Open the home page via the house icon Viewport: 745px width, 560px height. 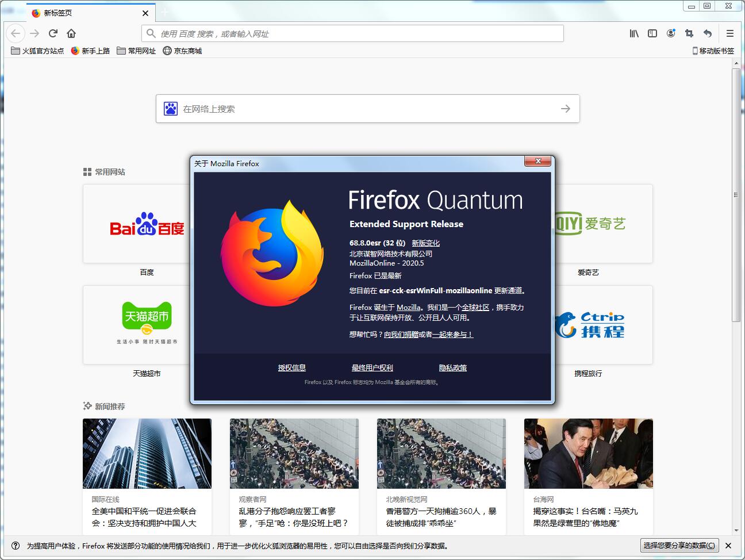(x=71, y=33)
